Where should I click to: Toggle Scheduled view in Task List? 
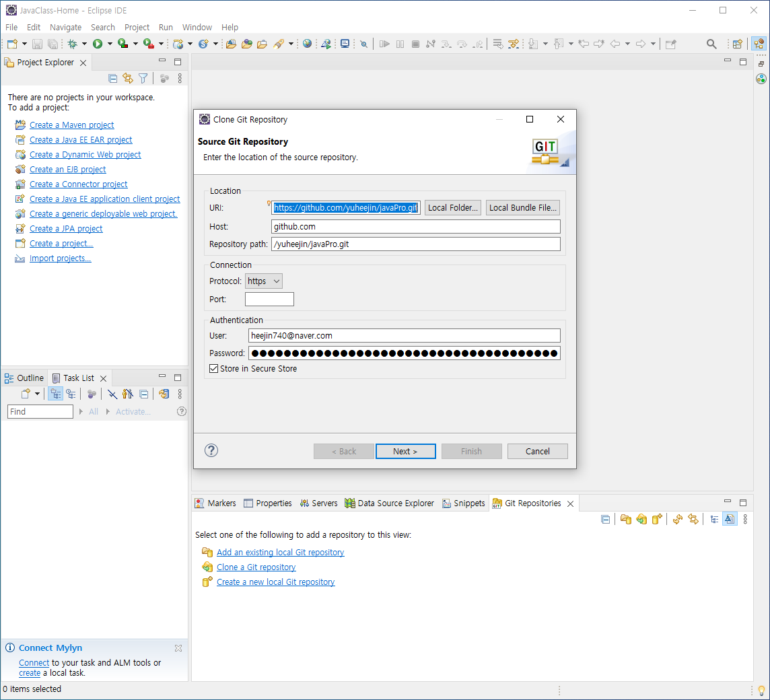(x=71, y=394)
